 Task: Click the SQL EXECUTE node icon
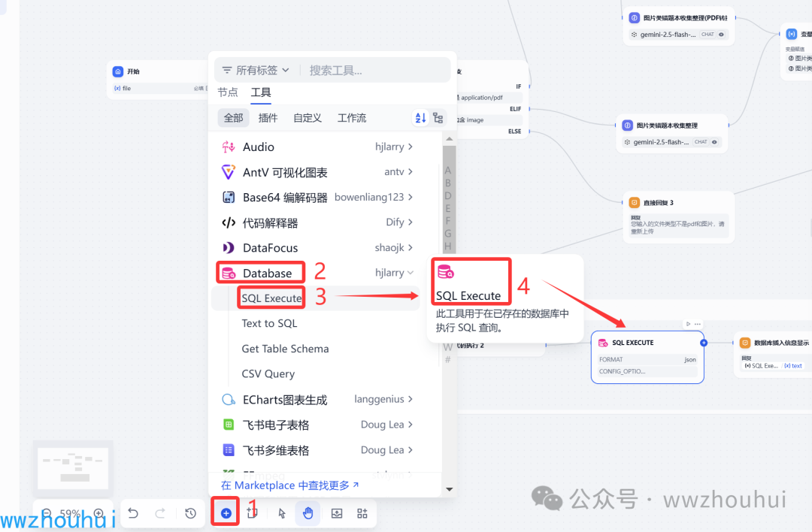tap(603, 343)
